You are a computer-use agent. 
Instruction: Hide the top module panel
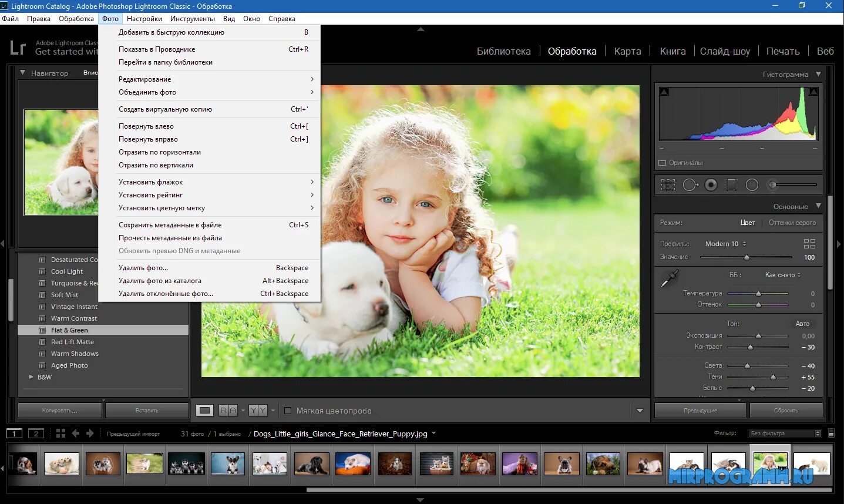pyautogui.click(x=421, y=29)
